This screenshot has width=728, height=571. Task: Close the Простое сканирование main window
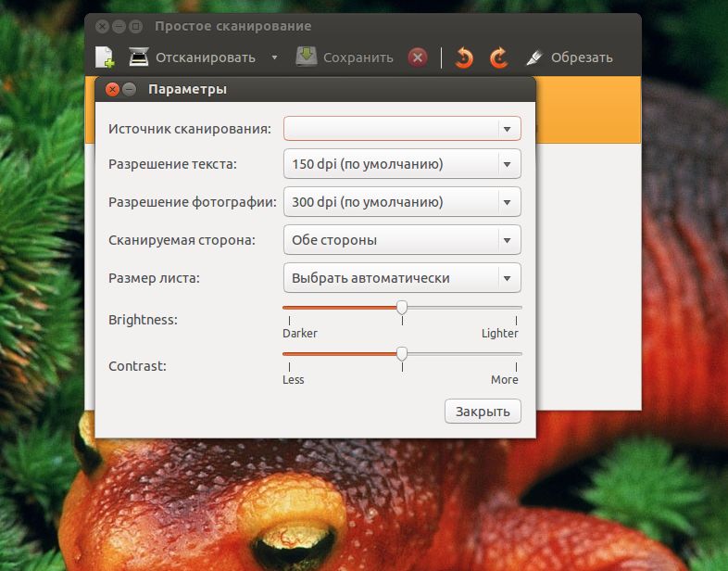point(102,27)
